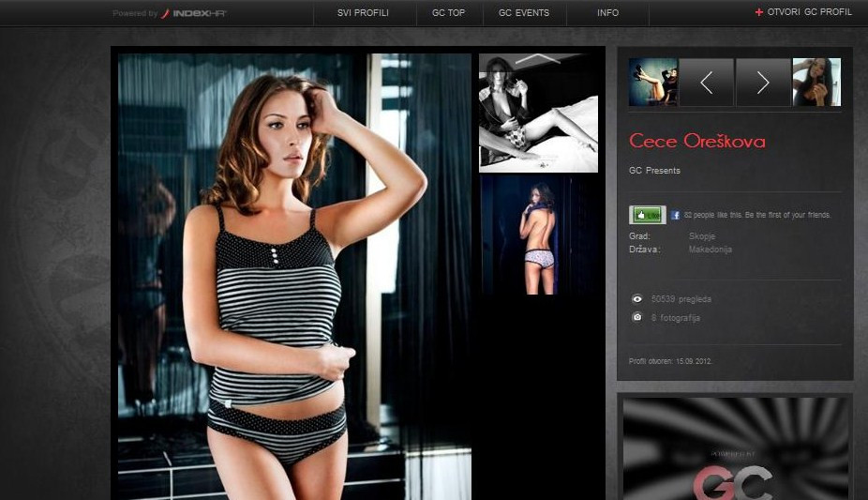Go to the GC TOP section
This screenshot has height=500, width=868.
448,13
